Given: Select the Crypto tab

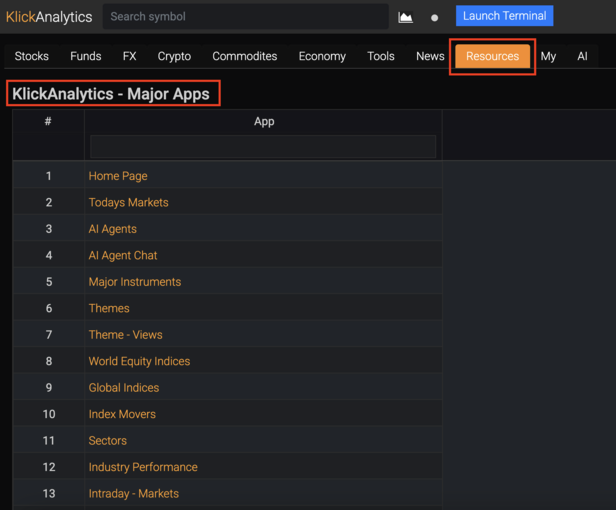Looking at the screenshot, I should tap(174, 57).
